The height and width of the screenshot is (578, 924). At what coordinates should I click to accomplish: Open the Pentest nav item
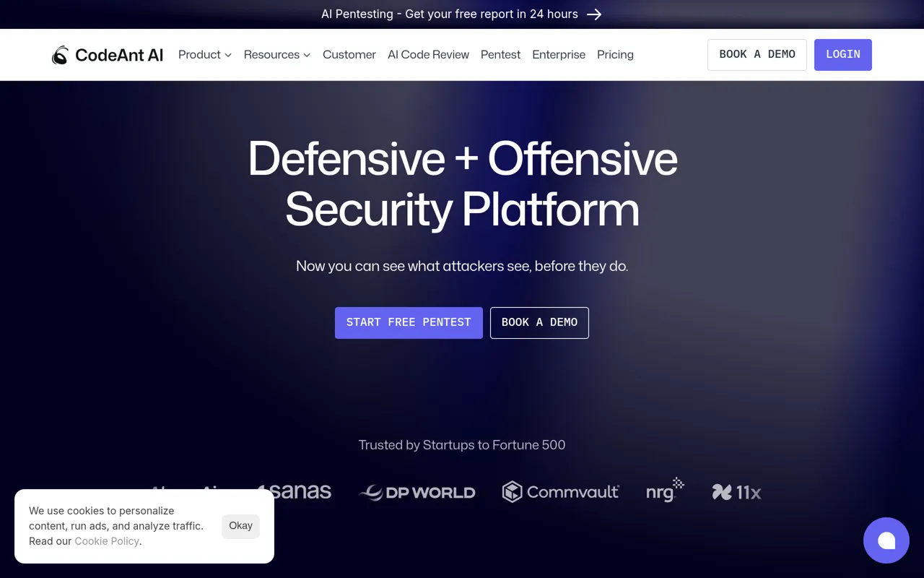pyautogui.click(x=500, y=55)
